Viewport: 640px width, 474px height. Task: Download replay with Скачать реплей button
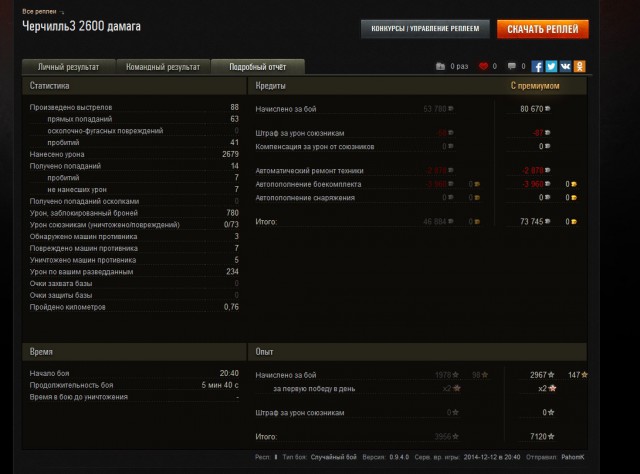[x=543, y=29]
